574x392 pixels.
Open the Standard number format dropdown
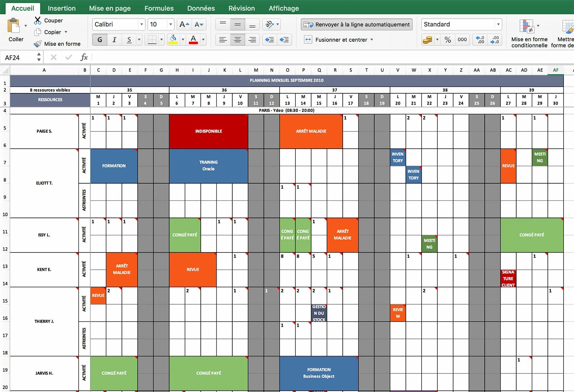498,24
